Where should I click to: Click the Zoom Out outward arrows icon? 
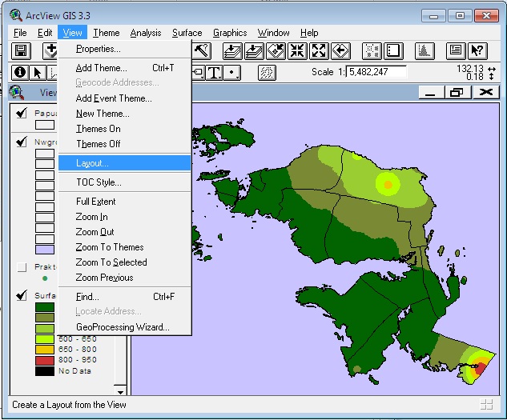(319, 51)
